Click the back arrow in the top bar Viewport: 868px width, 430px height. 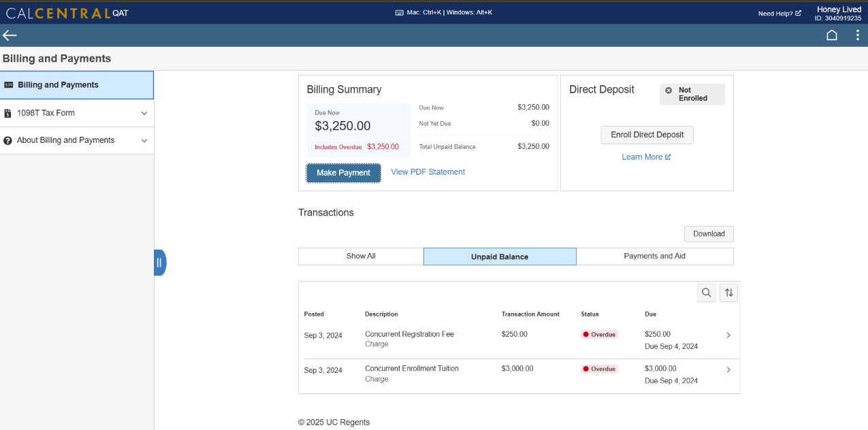point(10,35)
